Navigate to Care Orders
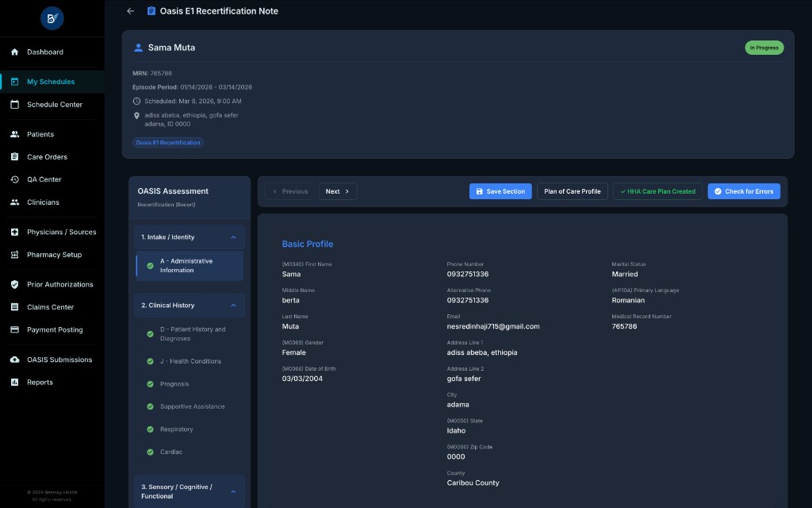The image size is (812, 508). 52,156
